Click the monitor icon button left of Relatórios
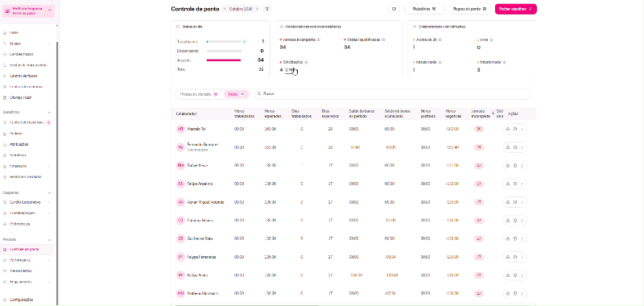 point(394,9)
